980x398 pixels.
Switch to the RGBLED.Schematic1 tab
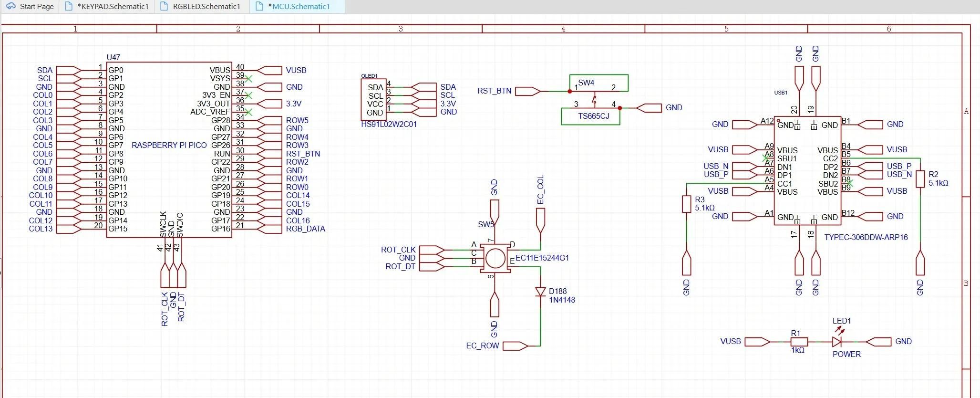pyautogui.click(x=200, y=7)
